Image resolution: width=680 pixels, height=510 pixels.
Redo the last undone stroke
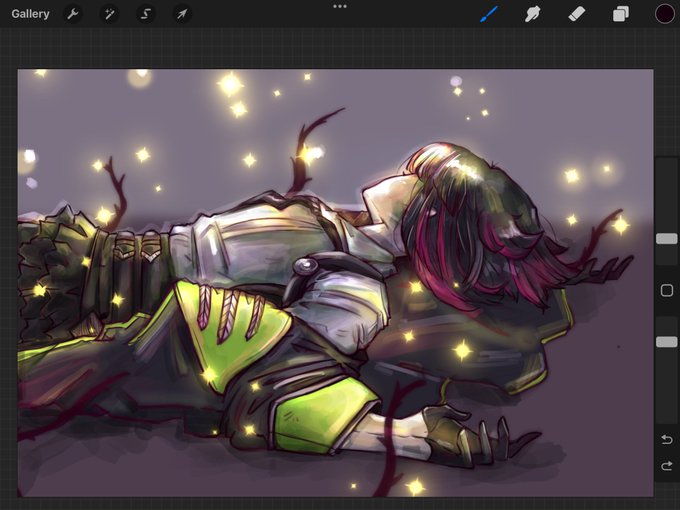tap(667, 466)
